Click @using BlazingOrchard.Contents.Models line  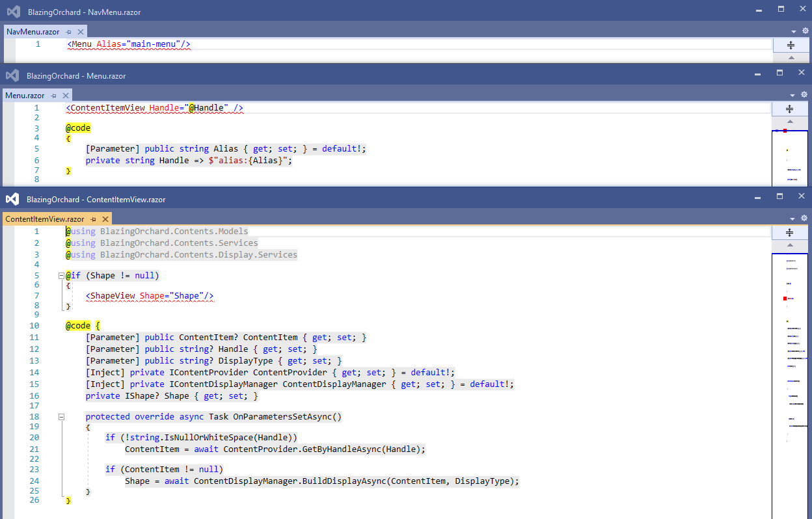click(157, 232)
